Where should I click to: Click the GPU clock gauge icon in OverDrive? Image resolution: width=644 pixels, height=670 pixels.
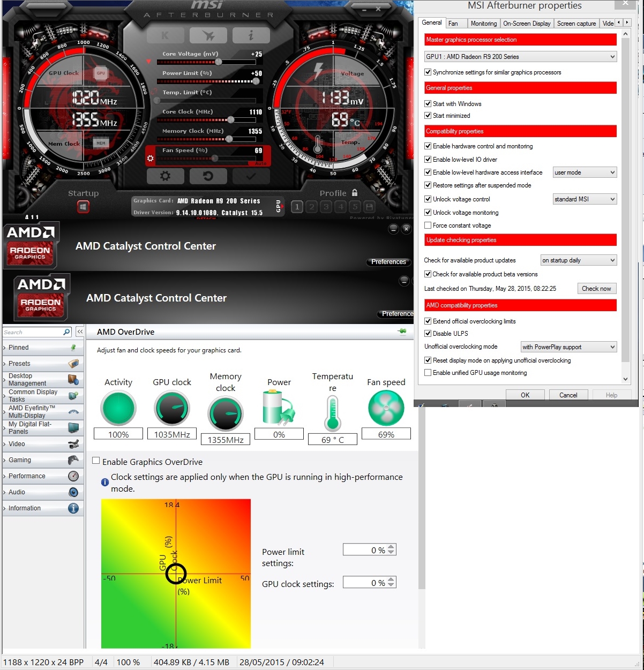coord(172,409)
